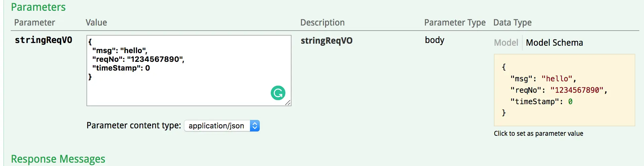
Task: Click the Parameters section heading
Action: click(x=38, y=7)
